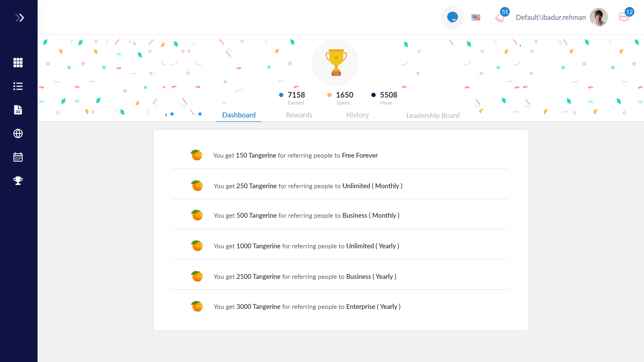Open the list view icon in sidebar
The width and height of the screenshot is (644, 362).
18,86
